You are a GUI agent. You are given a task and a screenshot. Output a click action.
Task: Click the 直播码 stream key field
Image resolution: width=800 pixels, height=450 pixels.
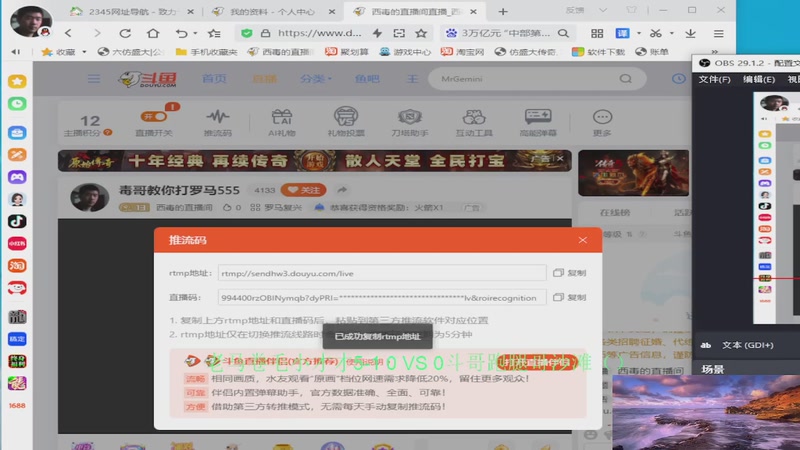(x=382, y=297)
